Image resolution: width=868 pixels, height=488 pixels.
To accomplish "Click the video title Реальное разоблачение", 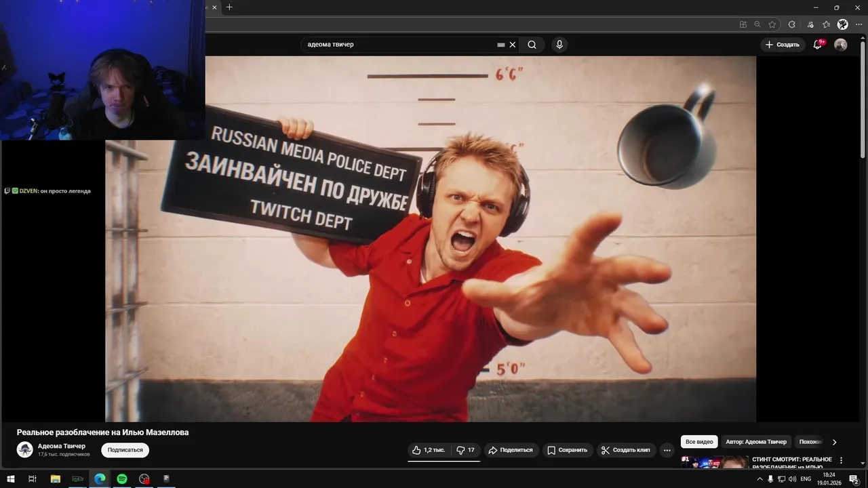I will click(x=103, y=432).
